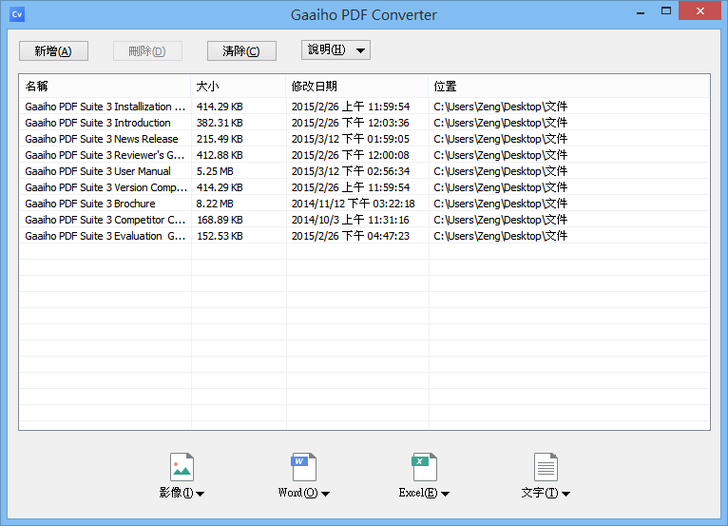Click date 2014/10/3 上午 11:31:16
728x526 pixels.
(x=350, y=220)
